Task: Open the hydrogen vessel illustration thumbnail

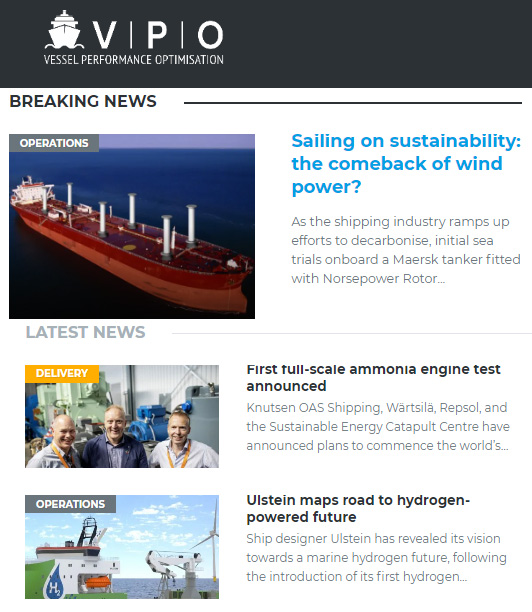Action: 122,547
